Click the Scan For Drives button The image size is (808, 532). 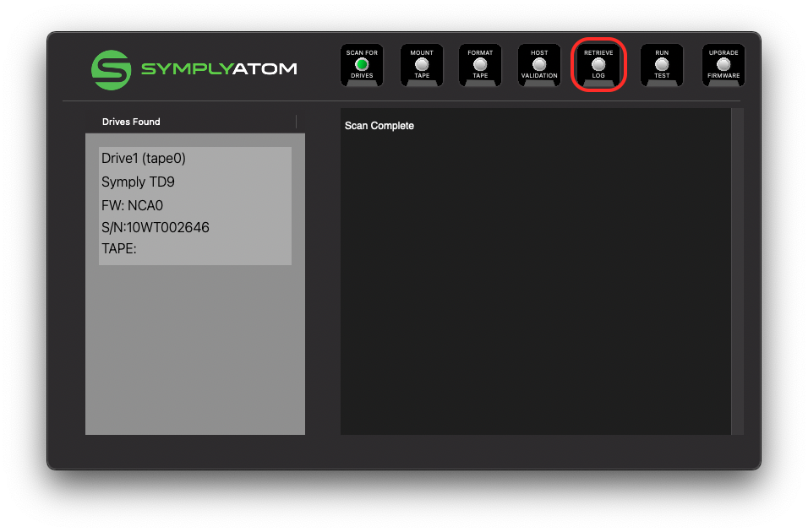pos(362,65)
